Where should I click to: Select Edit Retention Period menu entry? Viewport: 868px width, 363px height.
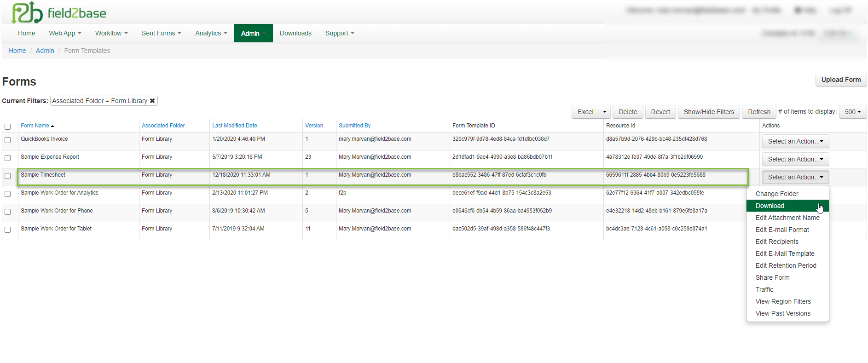pos(786,265)
